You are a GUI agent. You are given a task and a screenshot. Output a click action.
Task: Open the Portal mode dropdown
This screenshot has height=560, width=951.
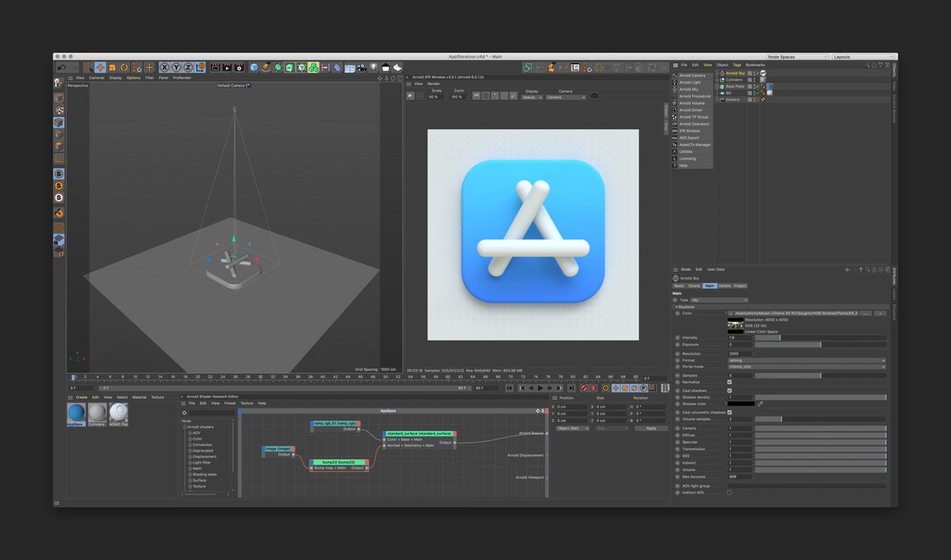click(807, 367)
